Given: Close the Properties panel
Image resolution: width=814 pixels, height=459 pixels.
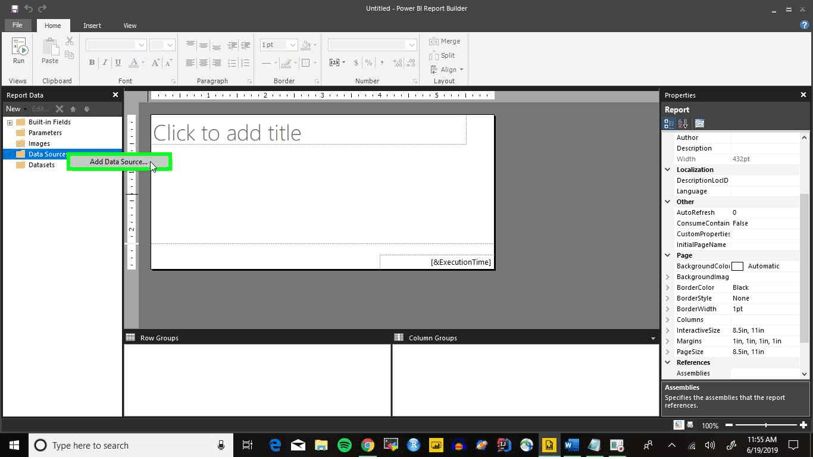Looking at the screenshot, I should [x=803, y=95].
